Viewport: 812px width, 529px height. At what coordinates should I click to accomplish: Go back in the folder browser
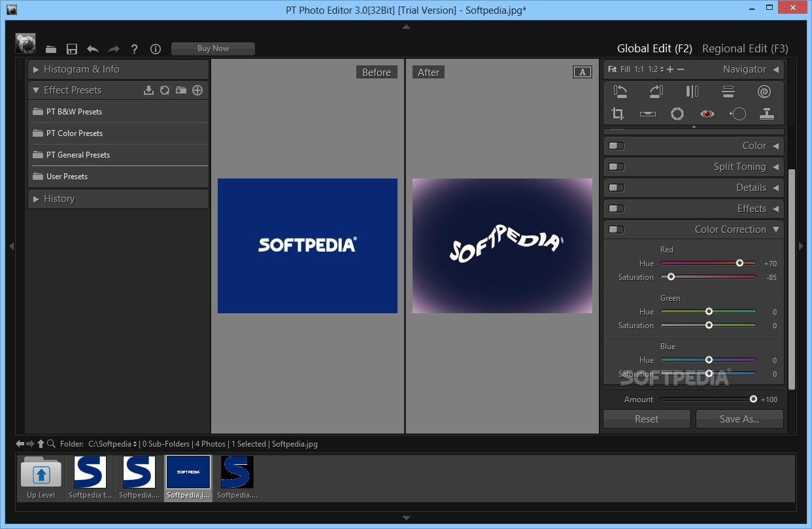pos(20,443)
